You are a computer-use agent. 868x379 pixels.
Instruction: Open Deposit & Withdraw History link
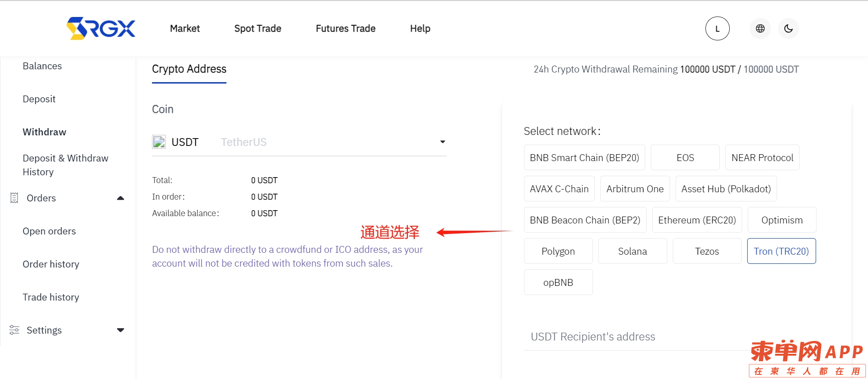point(65,165)
